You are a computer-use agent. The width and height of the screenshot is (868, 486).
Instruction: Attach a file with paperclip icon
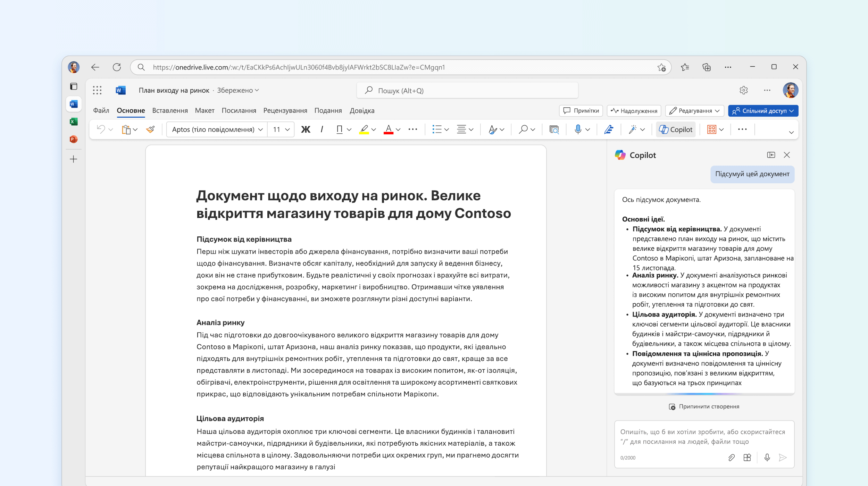(x=731, y=458)
